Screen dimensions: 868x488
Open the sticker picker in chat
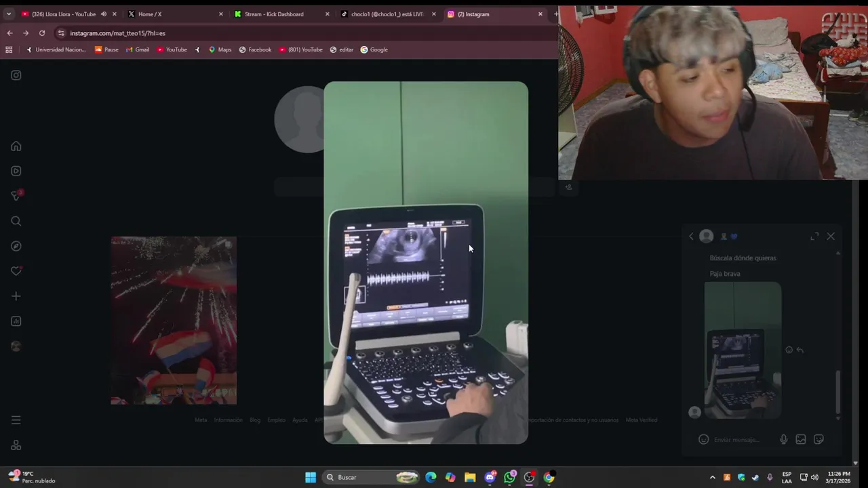point(818,439)
